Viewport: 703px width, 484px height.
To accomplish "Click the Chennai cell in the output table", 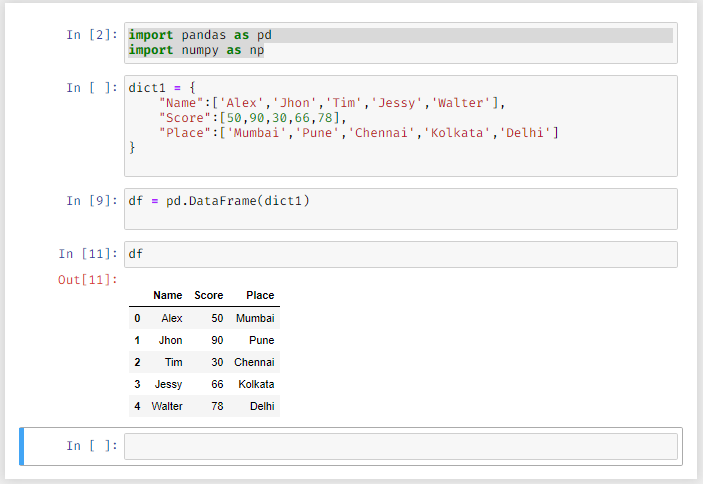I will (x=254, y=362).
